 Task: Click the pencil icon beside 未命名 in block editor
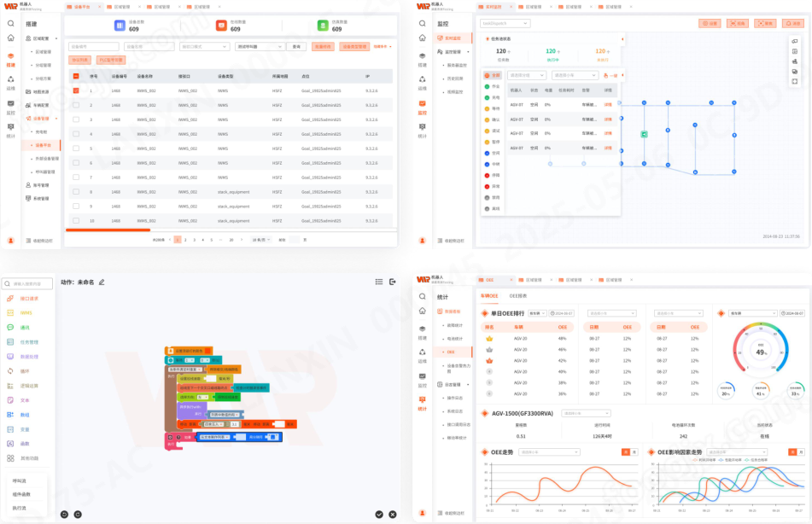[102, 282]
